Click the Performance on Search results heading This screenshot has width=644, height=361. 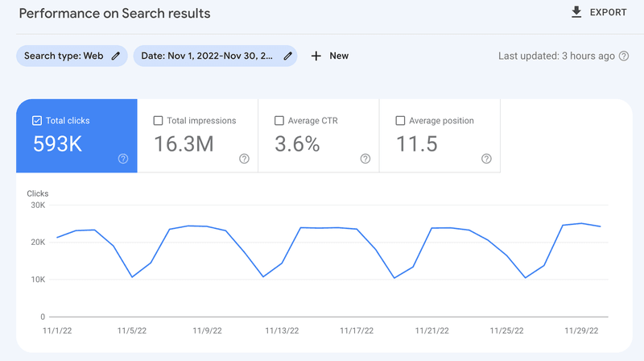coord(114,13)
